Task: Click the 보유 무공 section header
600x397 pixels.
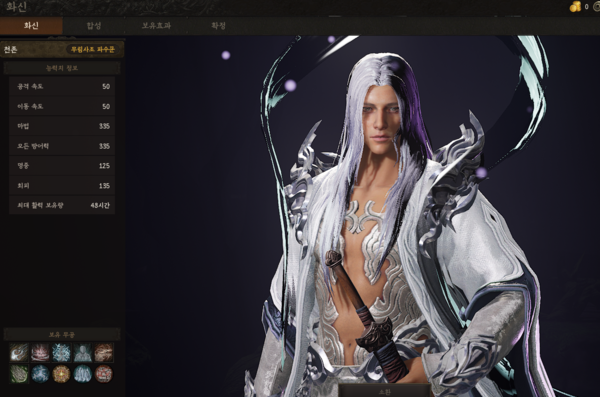Action: (x=62, y=334)
